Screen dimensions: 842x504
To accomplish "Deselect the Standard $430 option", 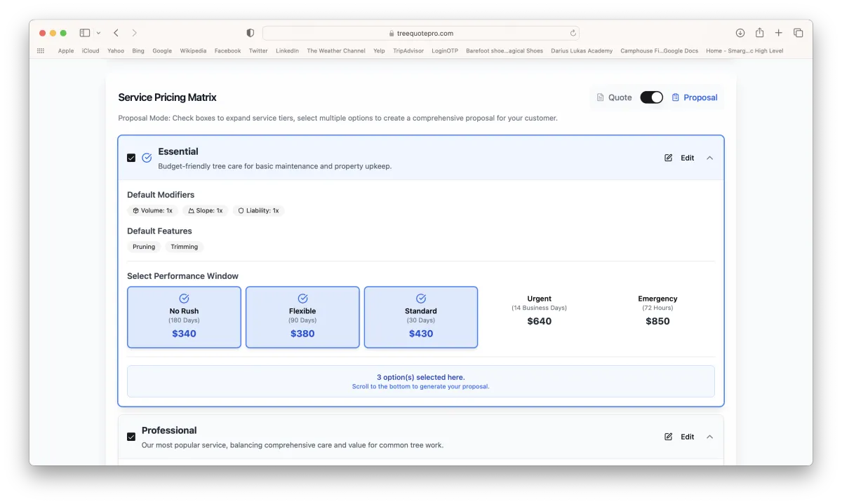I will pos(421,317).
